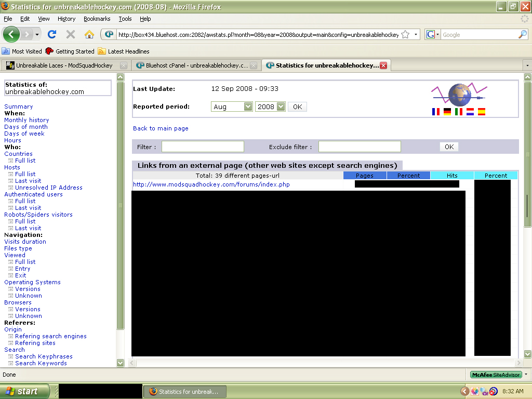Open Robots/Spiders visitors link
The image size is (532, 399).
tap(38, 215)
